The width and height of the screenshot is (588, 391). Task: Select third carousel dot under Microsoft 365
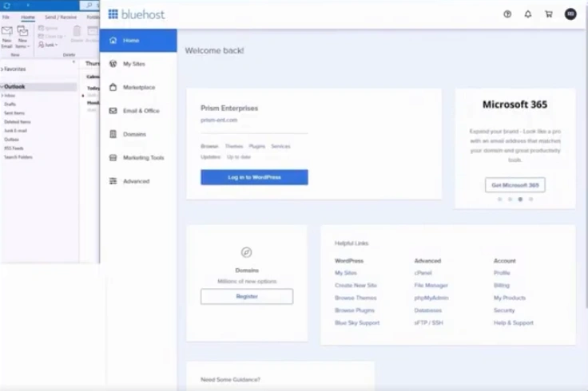coord(520,199)
